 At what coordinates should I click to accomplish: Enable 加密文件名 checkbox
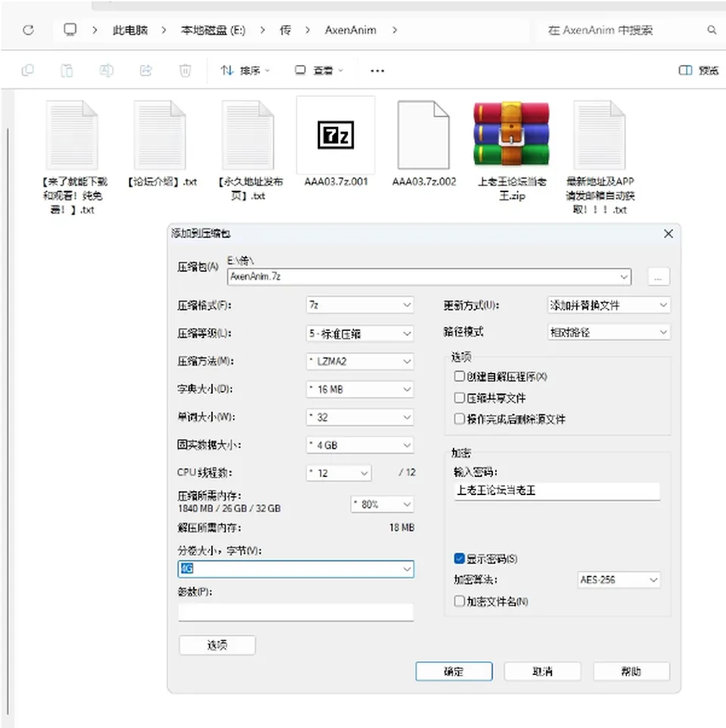459,601
